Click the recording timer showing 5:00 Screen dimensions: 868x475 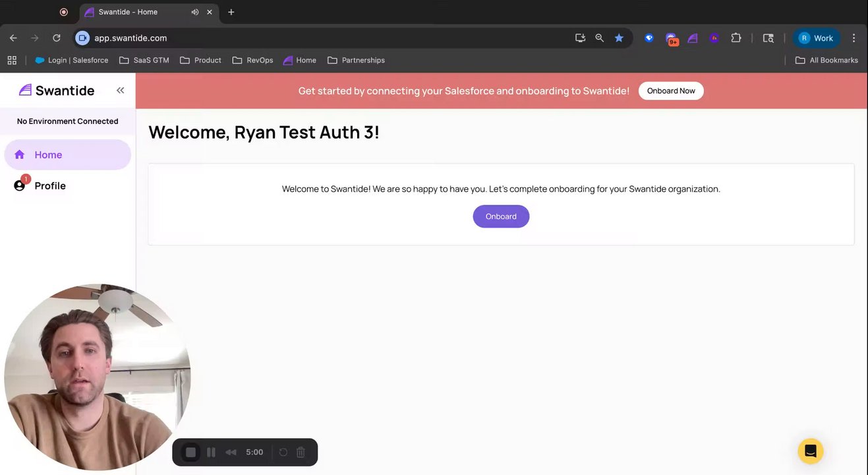(254, 452)
